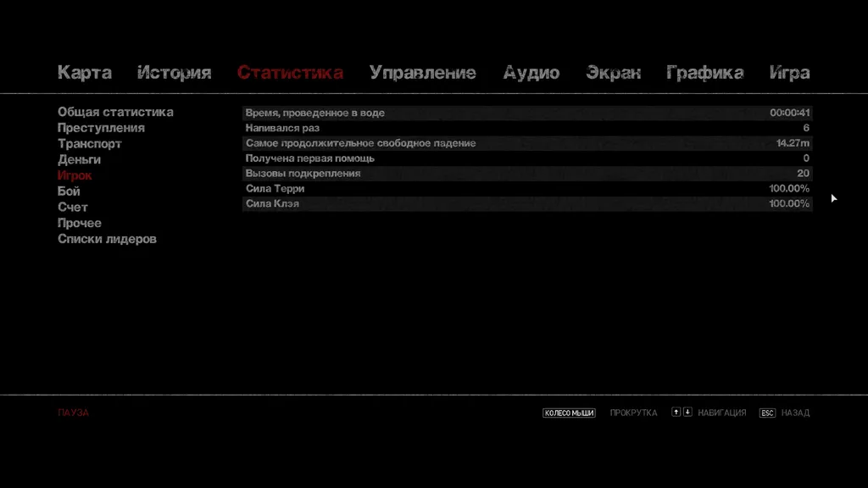Screen dimensions: 868x488
Task: Open the Преступления statistics category
Action: pos(101,128)
